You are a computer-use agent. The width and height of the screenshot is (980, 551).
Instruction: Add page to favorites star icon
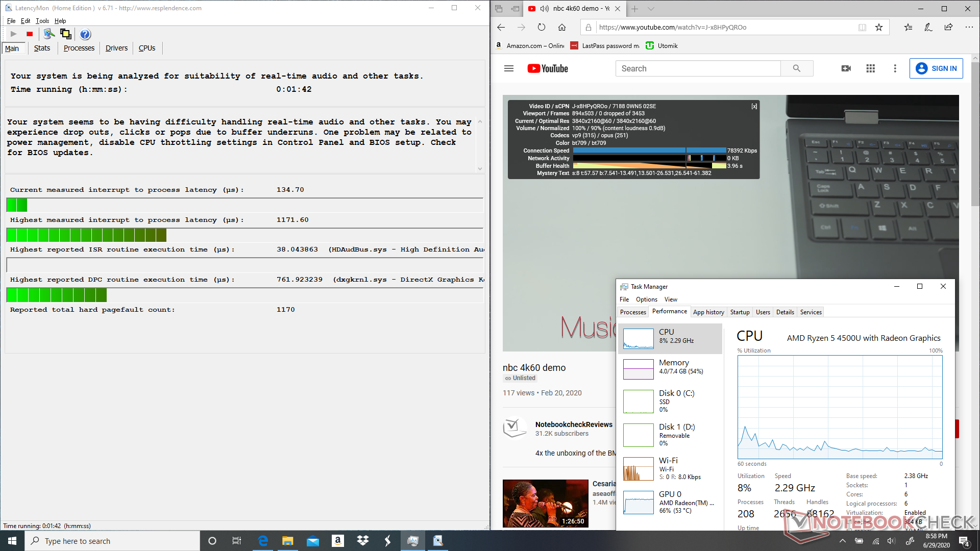[x=879, y=28]
